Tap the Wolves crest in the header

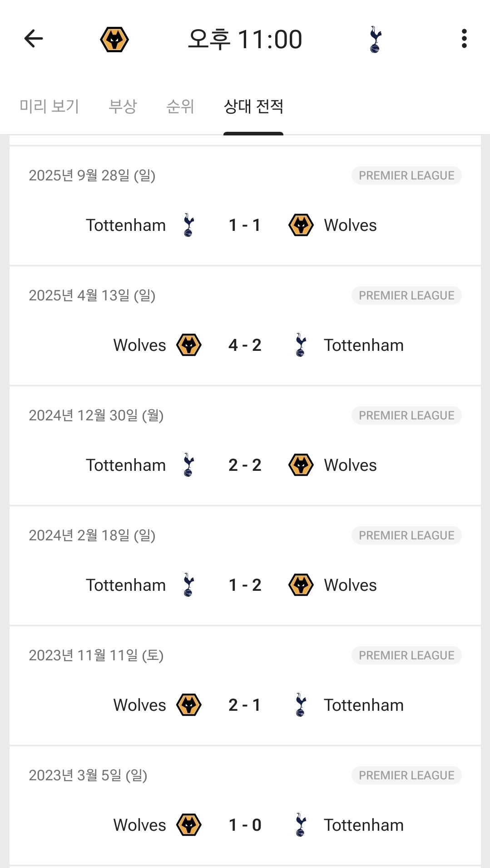coord(114,40)
